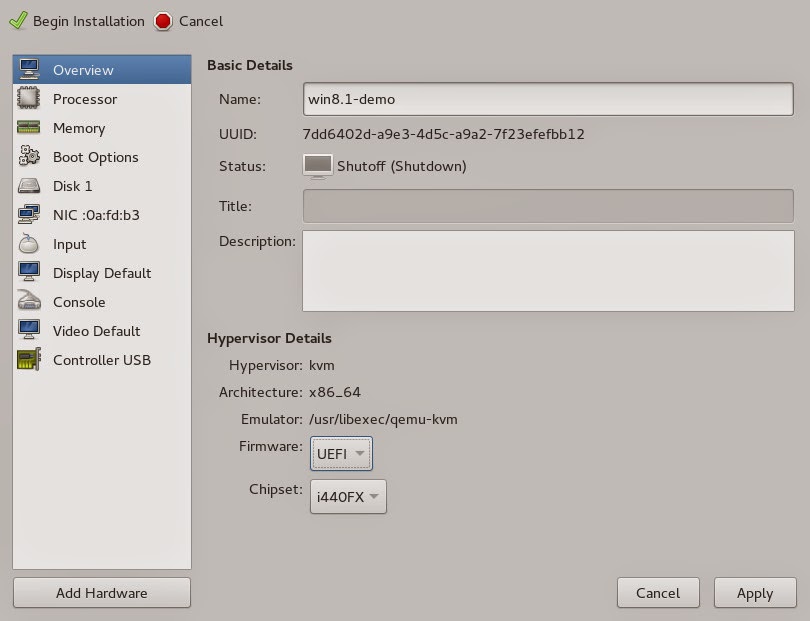
Task: Expand the Chipset i440FX selector
Action: (x=348, y=496)
